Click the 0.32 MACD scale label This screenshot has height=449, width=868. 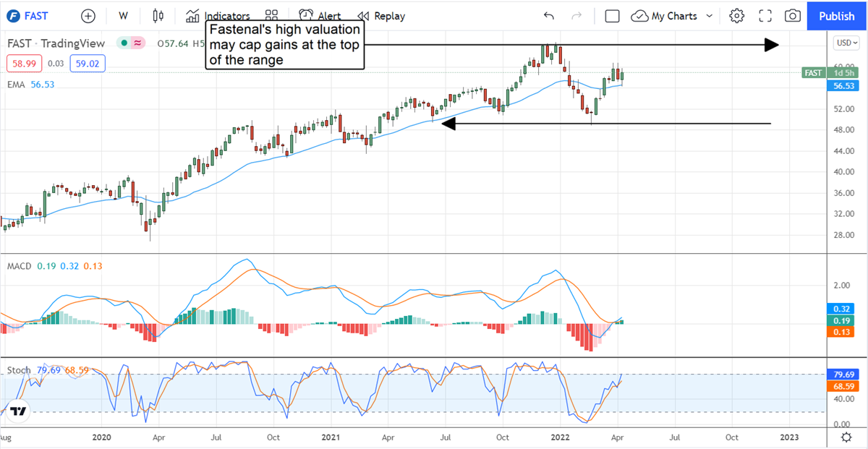coord(841,307)
